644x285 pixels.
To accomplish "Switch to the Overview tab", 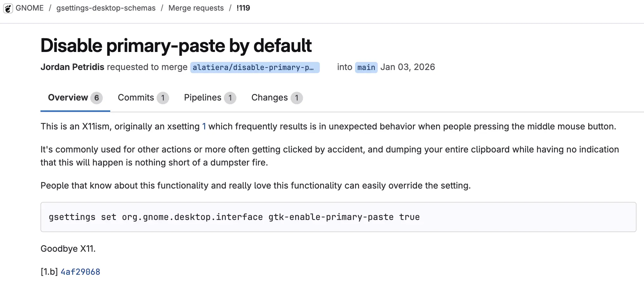I will pos(68,98).
